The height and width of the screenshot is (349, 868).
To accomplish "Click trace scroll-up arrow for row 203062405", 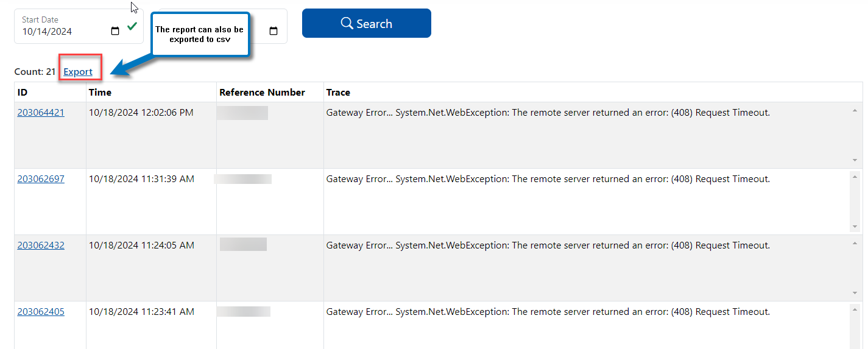I will click(855, 309).
